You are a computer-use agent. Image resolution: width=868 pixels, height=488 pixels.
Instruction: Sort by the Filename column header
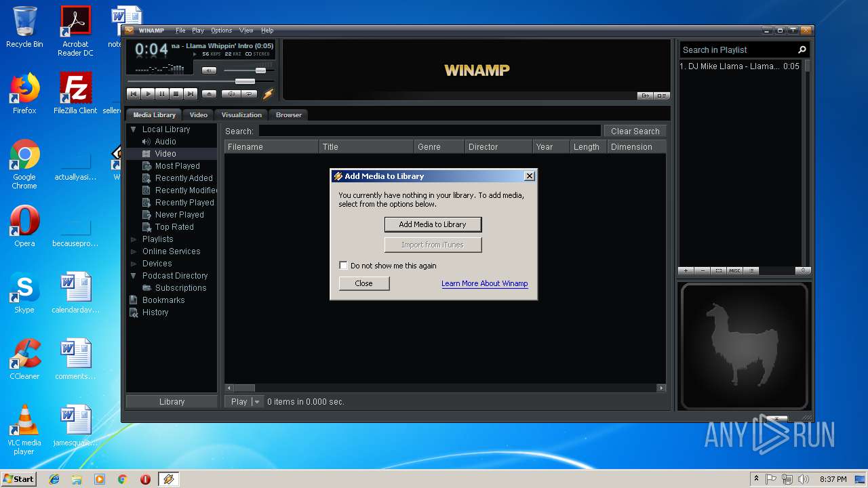272,147
